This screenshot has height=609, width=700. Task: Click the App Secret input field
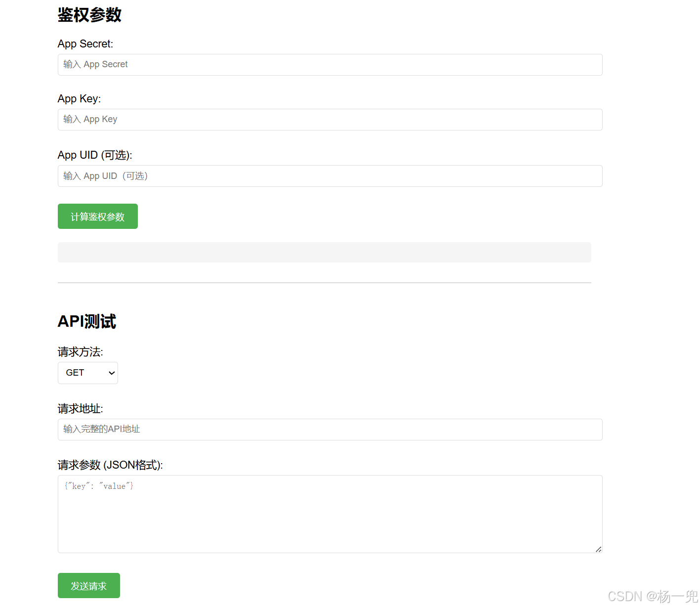(329, 64)
